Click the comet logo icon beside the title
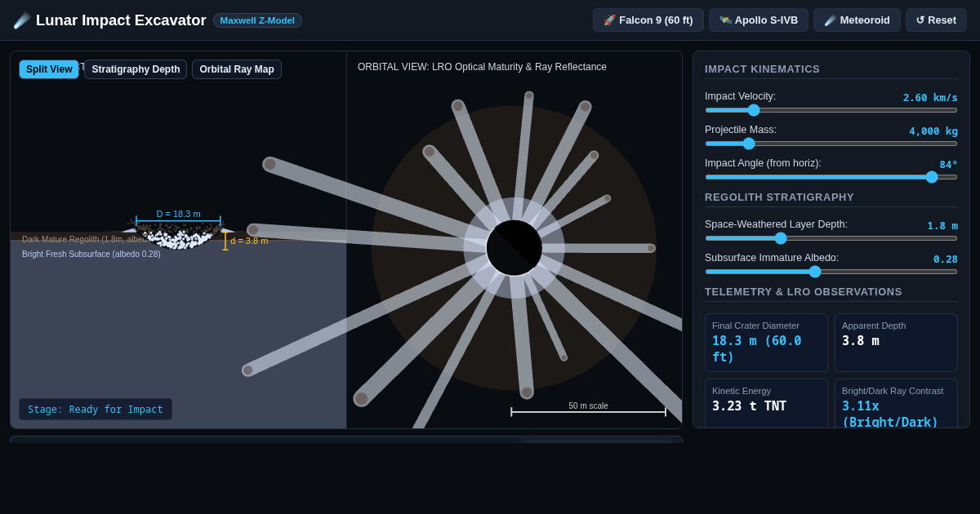 22,20
